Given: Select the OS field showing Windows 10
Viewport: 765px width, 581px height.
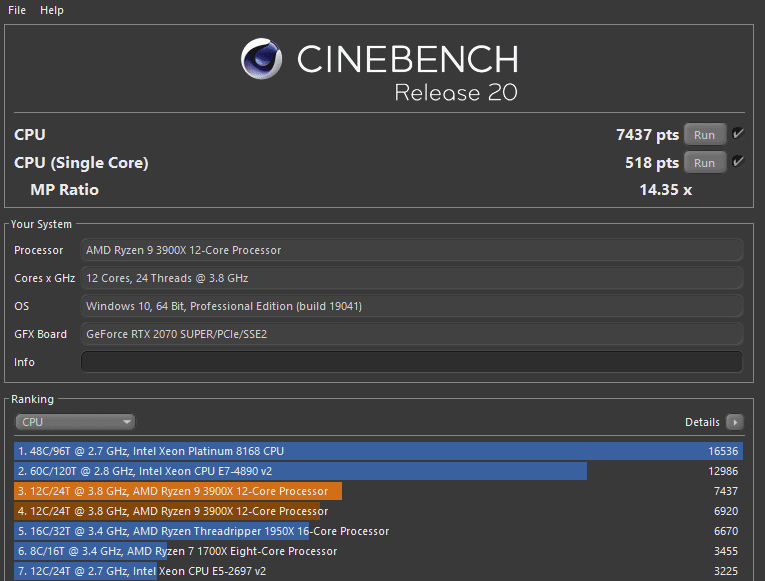Looking at the screenshot, I should point(412,306).
